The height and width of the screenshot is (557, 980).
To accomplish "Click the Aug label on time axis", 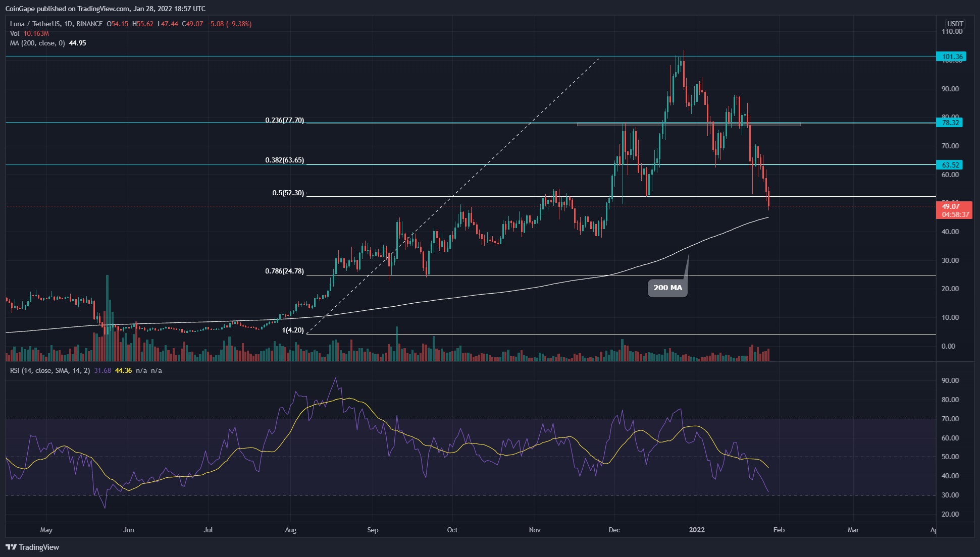I will coord(290,530).
